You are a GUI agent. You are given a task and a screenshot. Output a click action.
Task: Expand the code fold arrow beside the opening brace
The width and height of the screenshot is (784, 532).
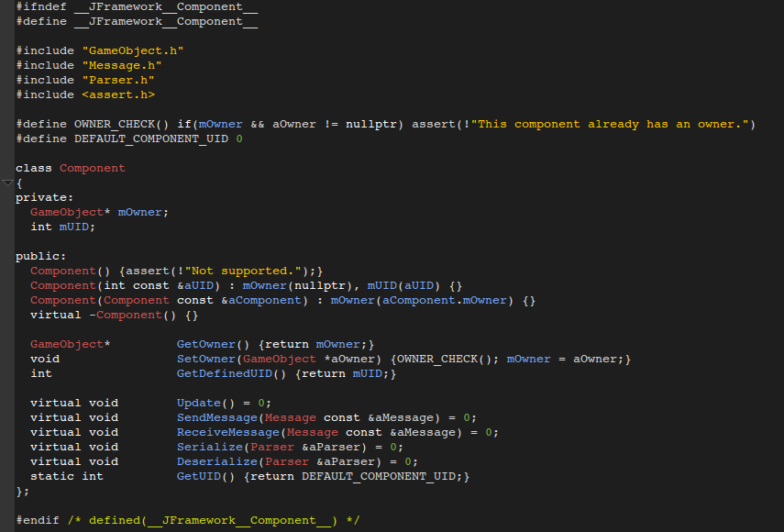[6, 183]
